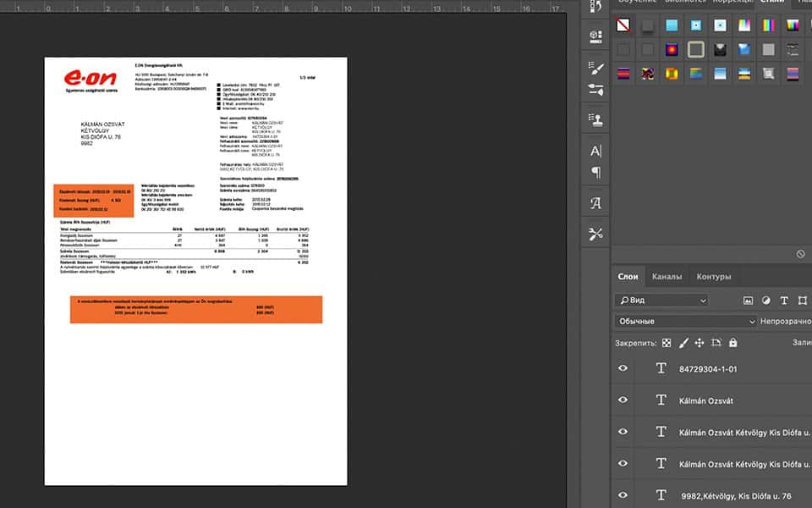Screen dimensions: 812x508
Task: Hide the layer named only Kálmán Ozsvát
Action: pyautogui.click(x=623, y=400)
